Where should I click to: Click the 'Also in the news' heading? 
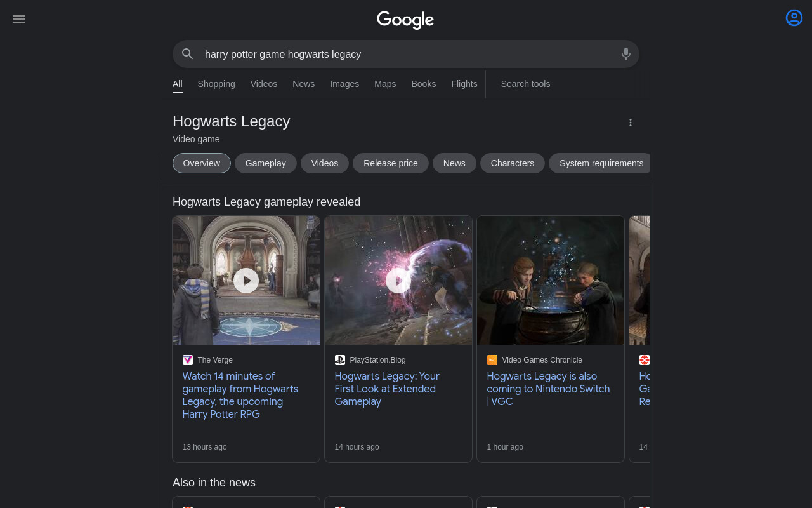214,483
